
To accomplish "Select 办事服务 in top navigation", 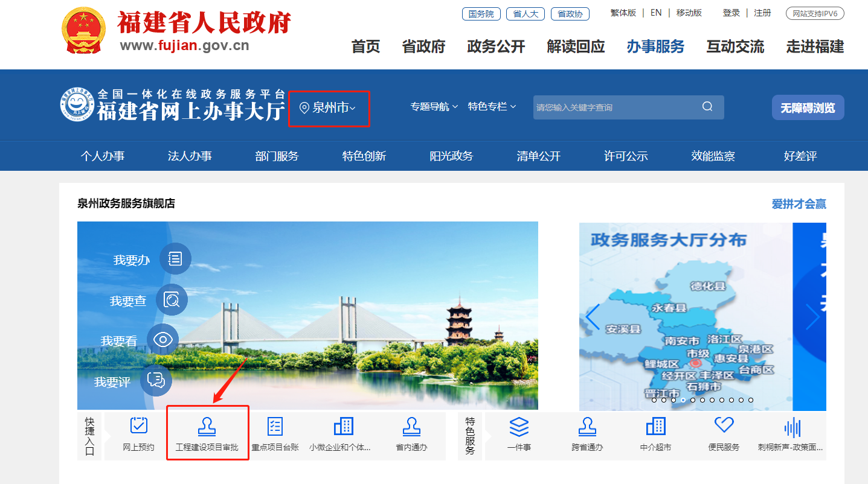I will (655, 46).
